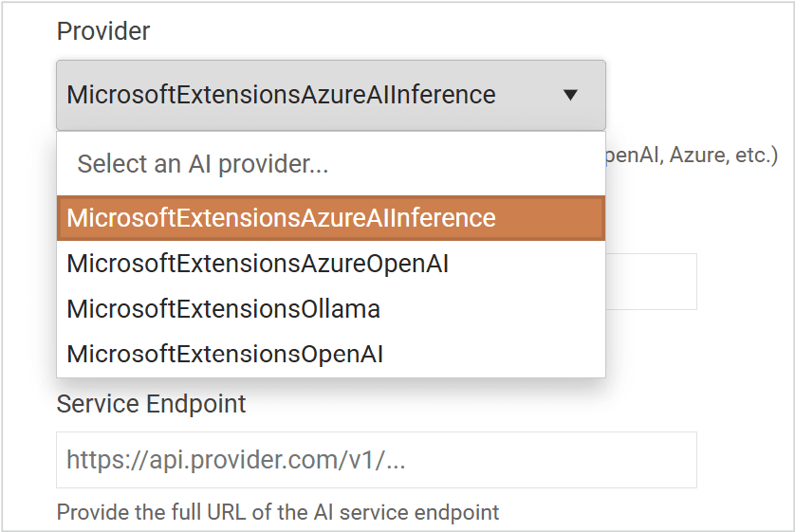Click the Service Endpoint URL input field

coord(376,460)
